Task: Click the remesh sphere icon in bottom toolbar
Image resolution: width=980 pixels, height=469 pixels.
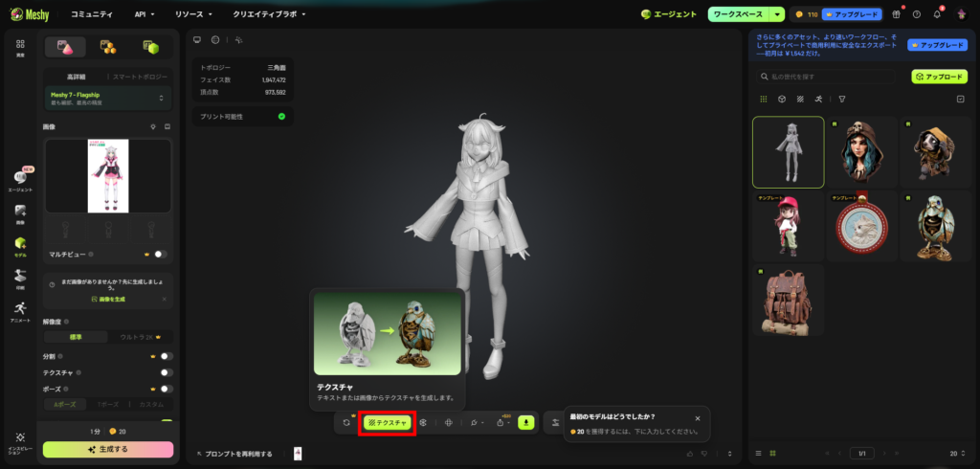Action: click(x=423, y=423)
